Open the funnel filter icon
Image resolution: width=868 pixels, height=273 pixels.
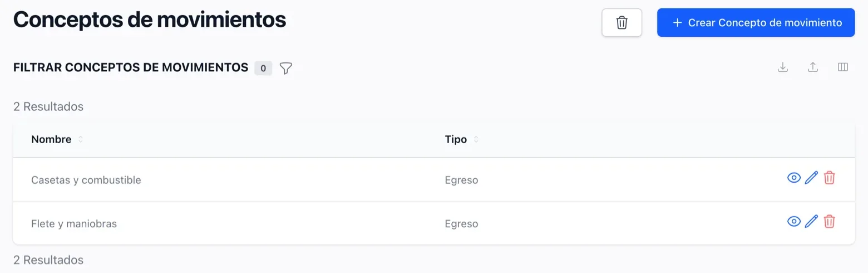click(x=285, y=68)
